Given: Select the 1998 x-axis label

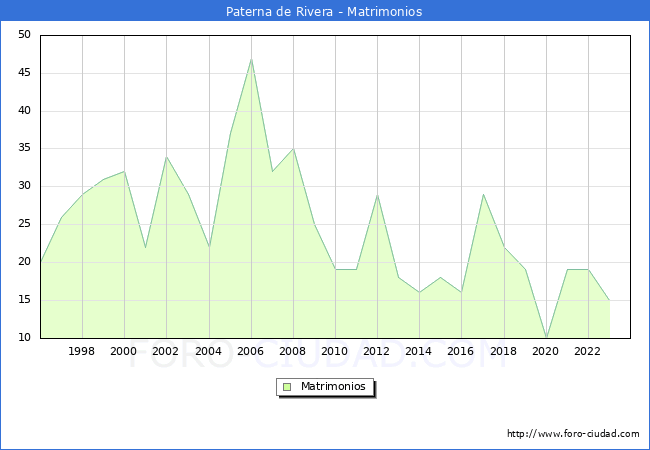Looking at the screenshot, I should point(82,352).
